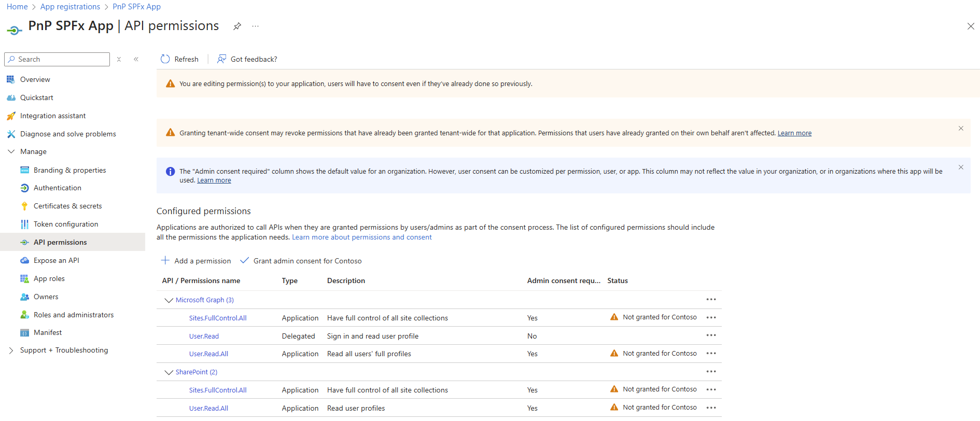Open the User.Read permission link
The height and width of the screenshot is (421, 980).
204,336
